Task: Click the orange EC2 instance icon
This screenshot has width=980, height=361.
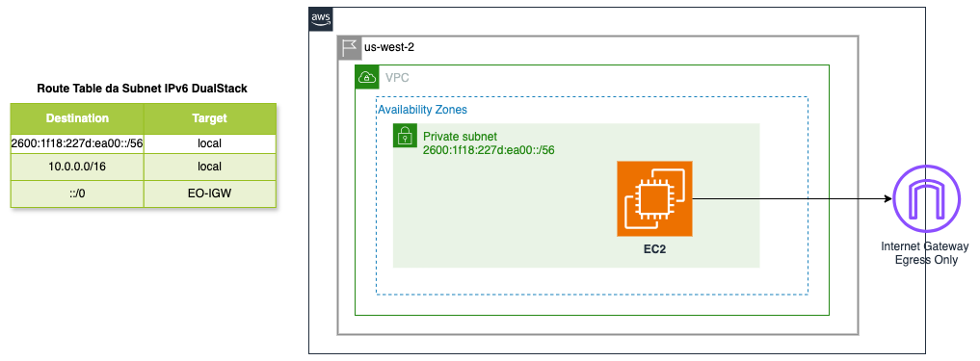Action: click(654, 198)
